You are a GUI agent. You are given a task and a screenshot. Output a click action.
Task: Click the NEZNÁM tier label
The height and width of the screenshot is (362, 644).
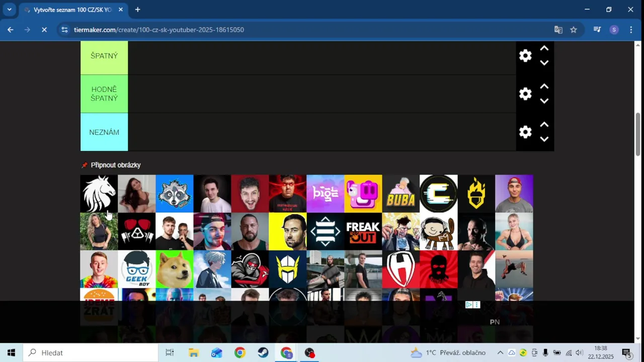coord(104,132)
